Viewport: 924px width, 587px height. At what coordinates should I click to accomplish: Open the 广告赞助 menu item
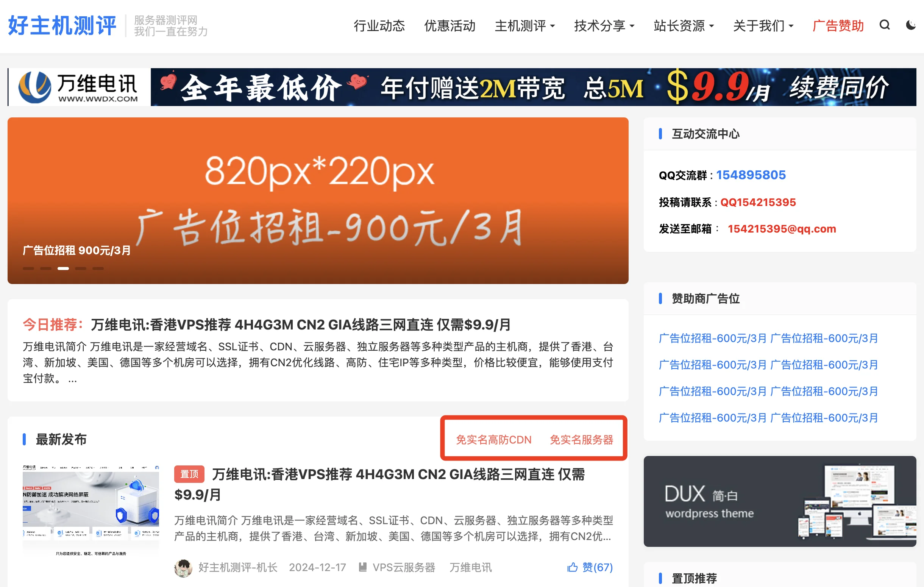(x=838, y=26)
